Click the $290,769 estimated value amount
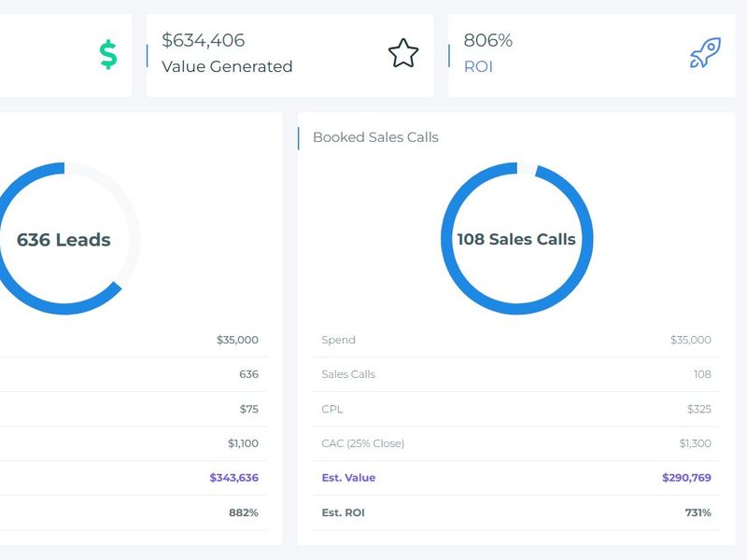747x560 pixels. (686, 478)
